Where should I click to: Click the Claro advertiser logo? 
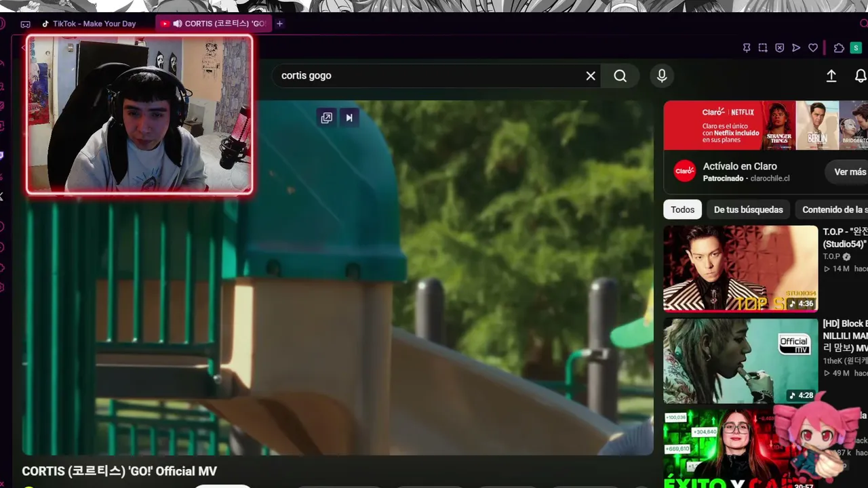tap(685, 171)
